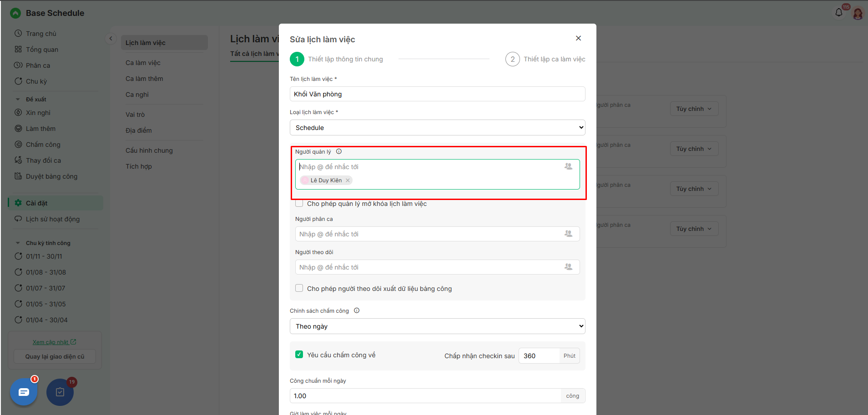Open the fourth Tùy chỉnh dropdown
The width and height of the screenshot is (868, 415).
point(694,229)
